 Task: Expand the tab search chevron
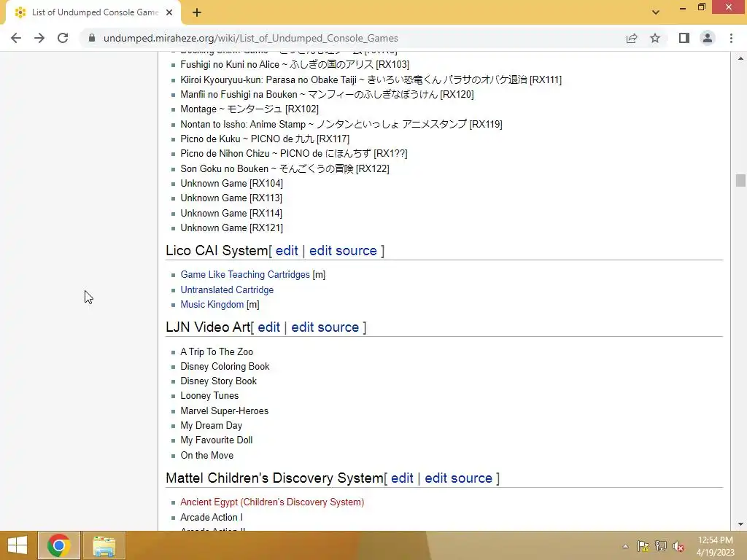pyautogui.click(x=656, y=12)
